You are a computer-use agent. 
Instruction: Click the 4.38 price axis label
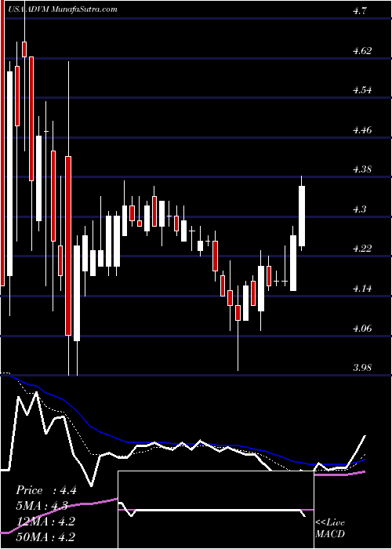tap(362, 169)
